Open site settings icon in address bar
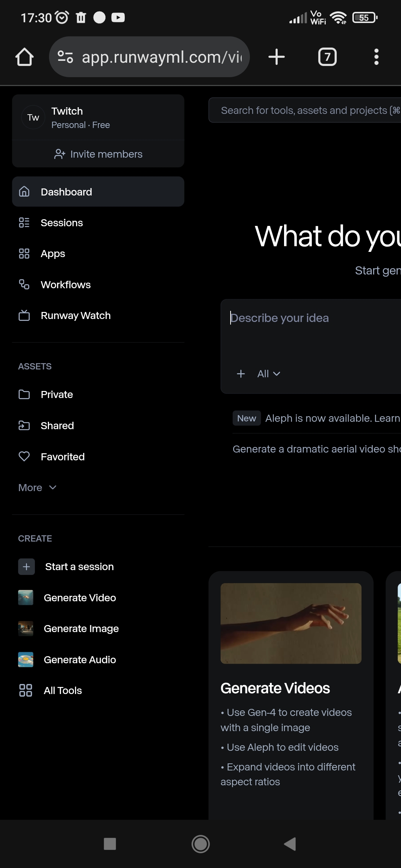 tap(65, 57)
